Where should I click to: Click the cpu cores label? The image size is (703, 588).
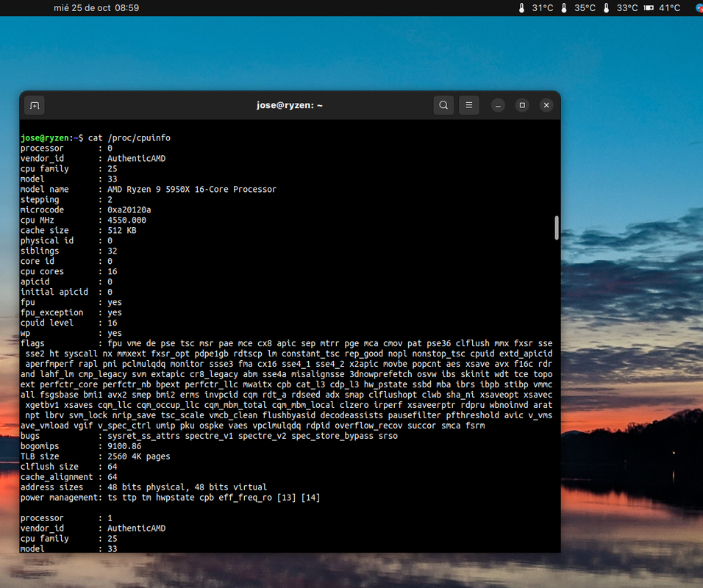[42, 272]
